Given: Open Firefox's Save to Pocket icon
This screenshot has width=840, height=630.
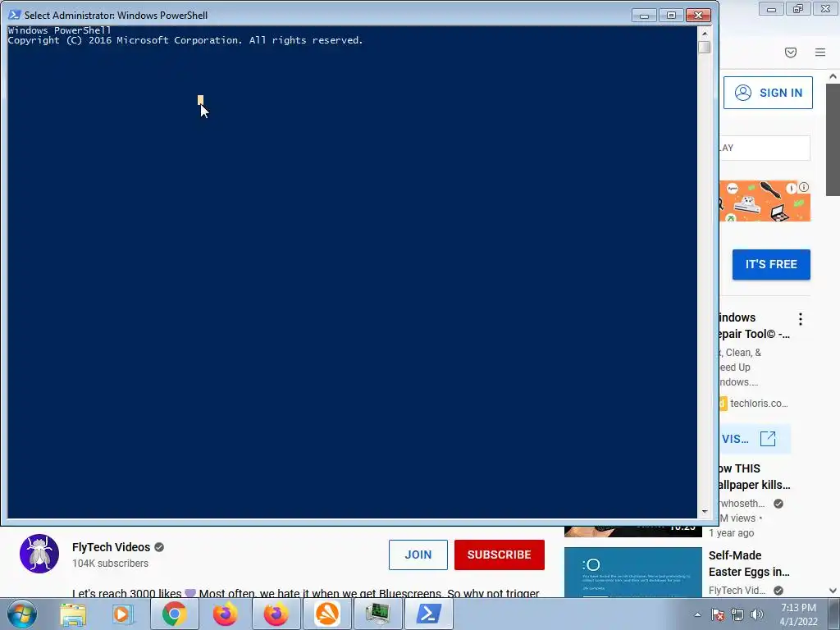Looking at the screenshot, I should pos(791,52).
